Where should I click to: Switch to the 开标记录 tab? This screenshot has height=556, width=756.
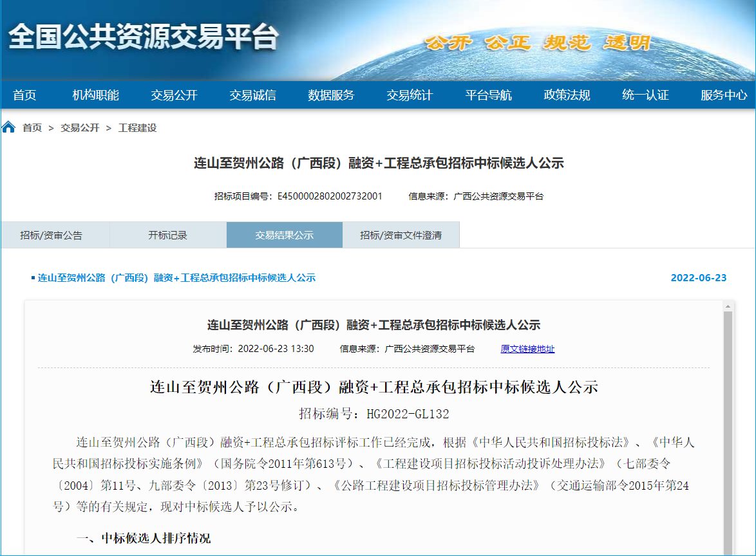(x=167, y=236)
